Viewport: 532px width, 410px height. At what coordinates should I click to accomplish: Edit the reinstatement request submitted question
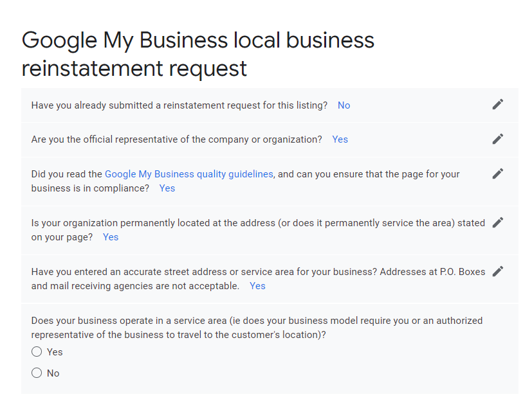(497, 104)
